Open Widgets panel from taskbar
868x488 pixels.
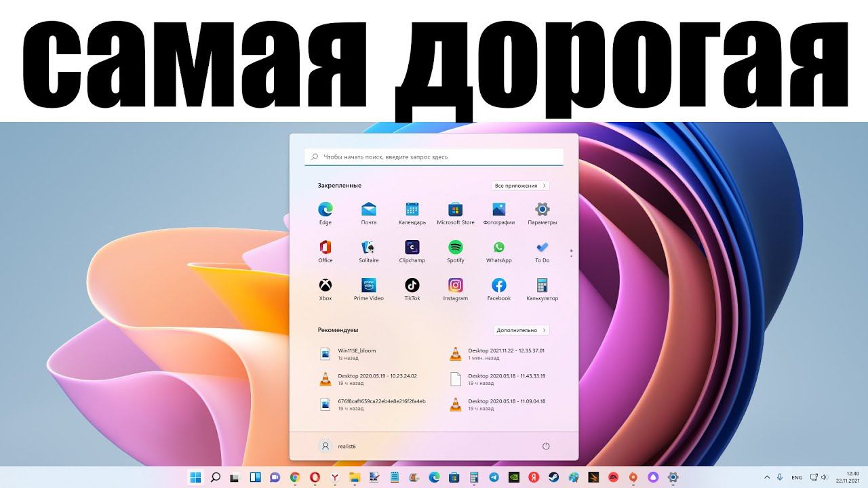coord(256,477)
